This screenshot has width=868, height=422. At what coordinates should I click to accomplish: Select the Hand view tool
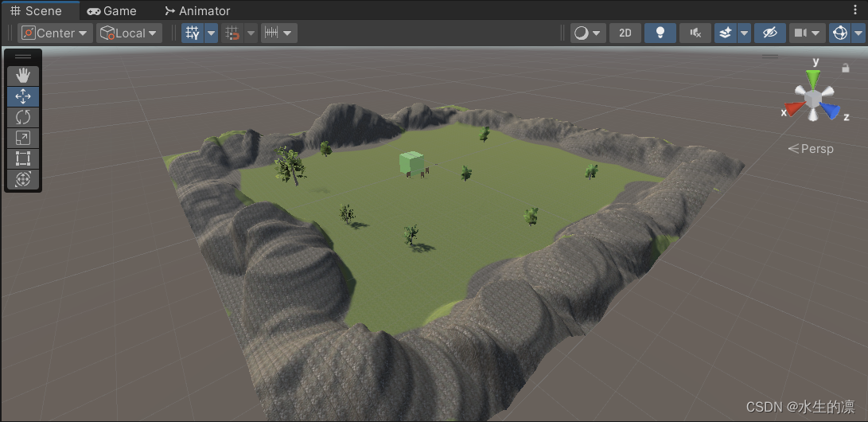[x=23, y=76]
